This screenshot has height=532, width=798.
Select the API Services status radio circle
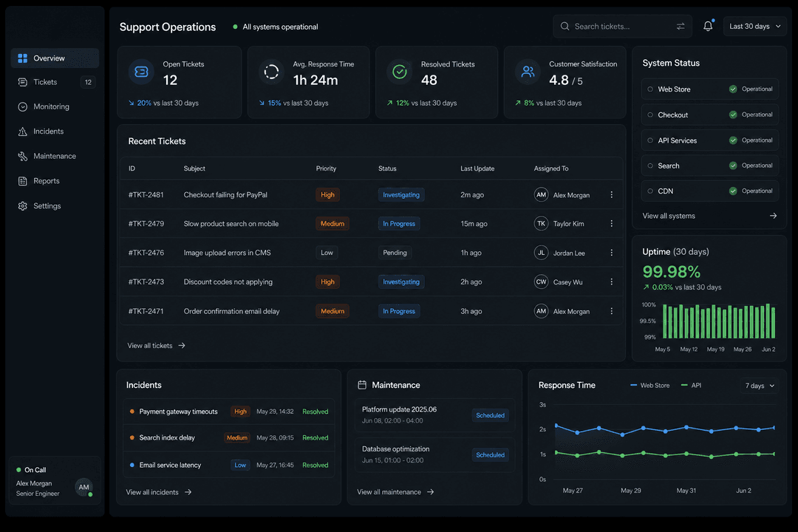pos(650,140)
